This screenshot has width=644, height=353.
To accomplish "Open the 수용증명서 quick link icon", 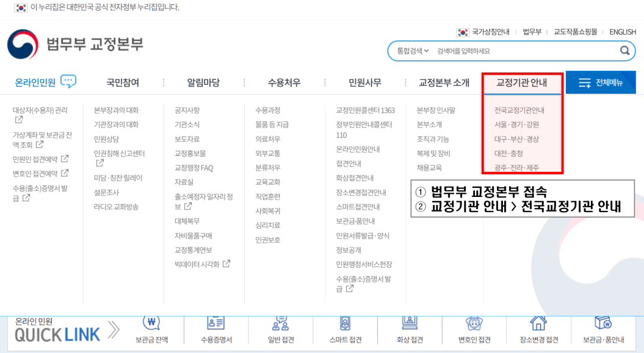I will click(215, 323).
